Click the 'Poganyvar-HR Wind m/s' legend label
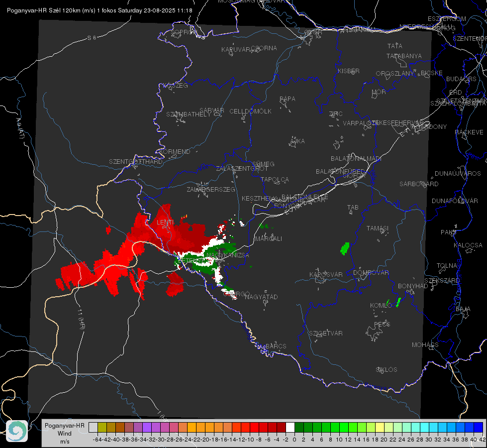The width and height of the screenshot is (487, 448). pyautogui.click(x=65, y=433)
